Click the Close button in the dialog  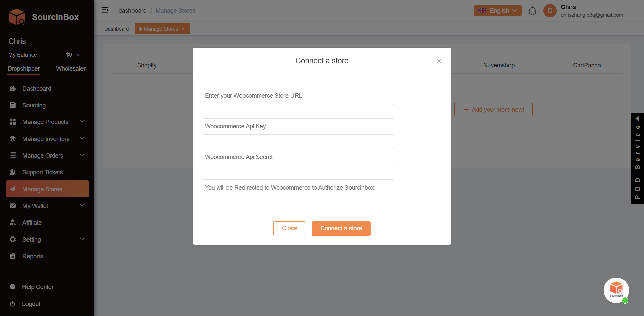289,228
